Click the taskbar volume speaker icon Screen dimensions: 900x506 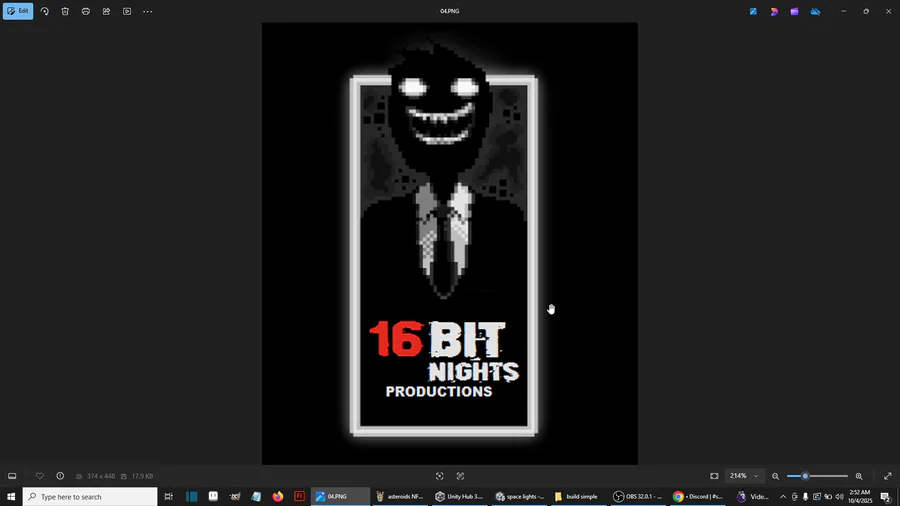[839, 497]
